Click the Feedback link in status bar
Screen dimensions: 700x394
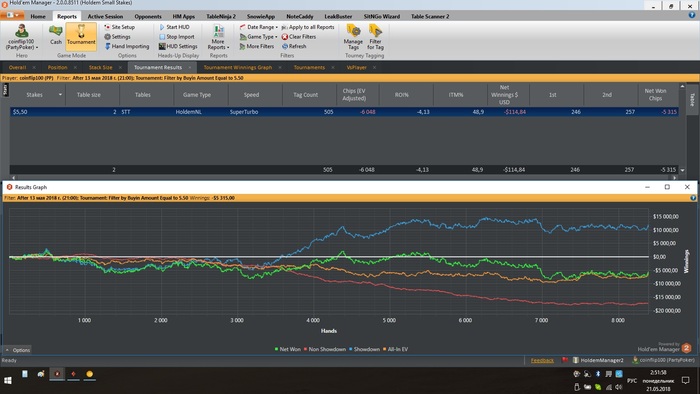(542, 360)
